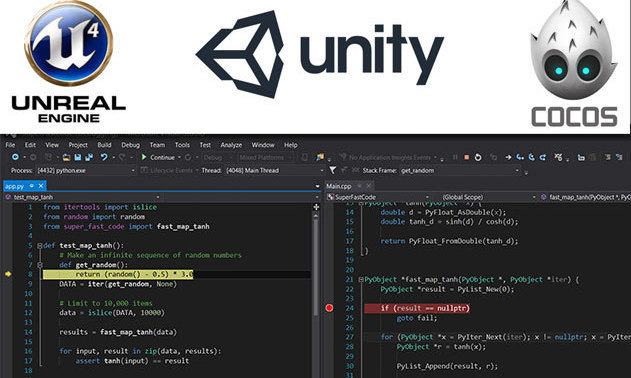
Task: Click the bookmark toolbar icon after hex toggle
Action: [x=581, y=157]
